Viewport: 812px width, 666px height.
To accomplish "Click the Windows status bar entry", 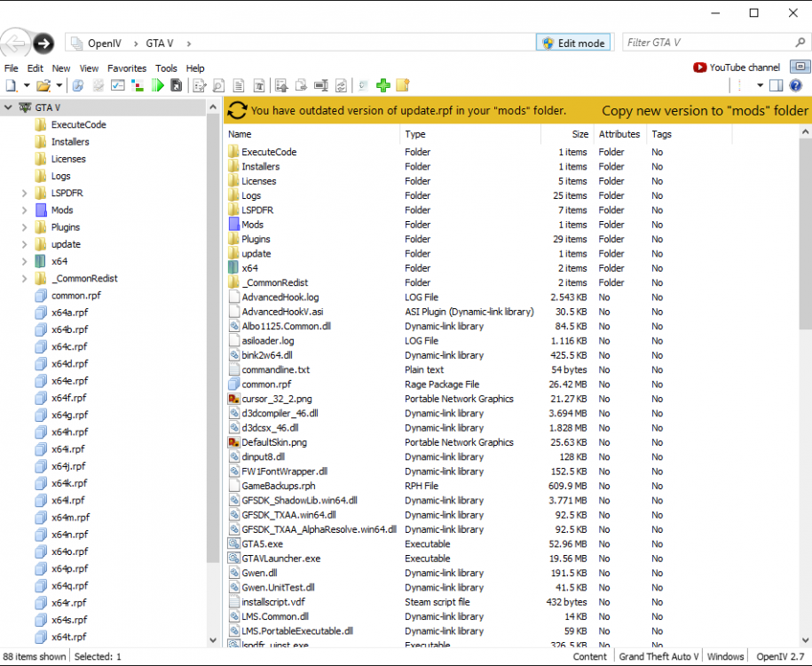I will tap(725, 656).
